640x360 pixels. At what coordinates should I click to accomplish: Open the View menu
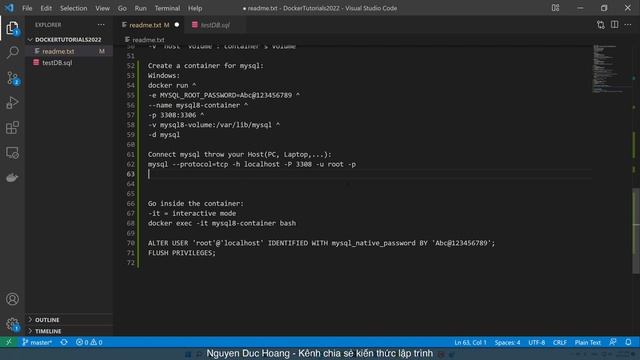coord(102,8)
